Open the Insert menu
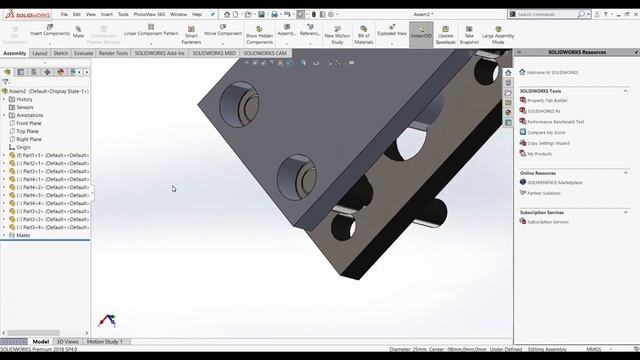This screenshot has width=640, height=360. click(x=107, y=14)
